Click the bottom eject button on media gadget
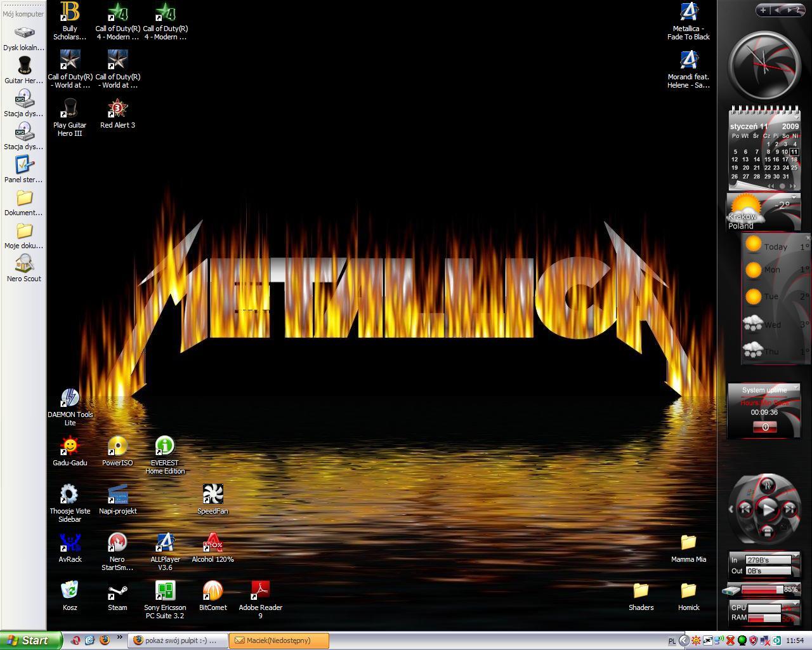Viewport: 812px width, 650px height. click(x=767, y=531)
